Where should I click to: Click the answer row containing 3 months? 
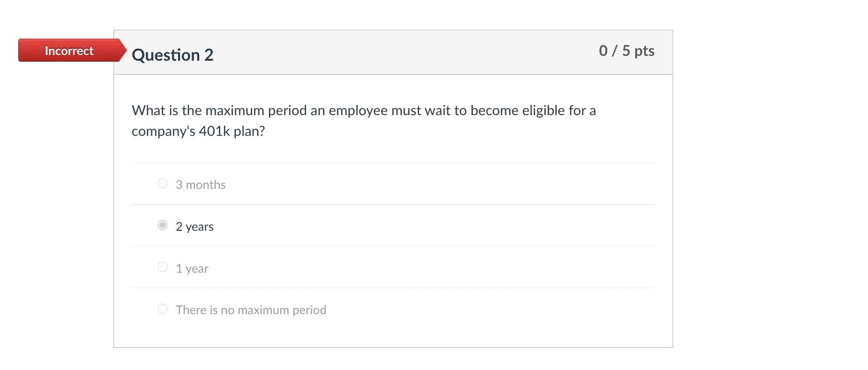[x=337, y=185]
